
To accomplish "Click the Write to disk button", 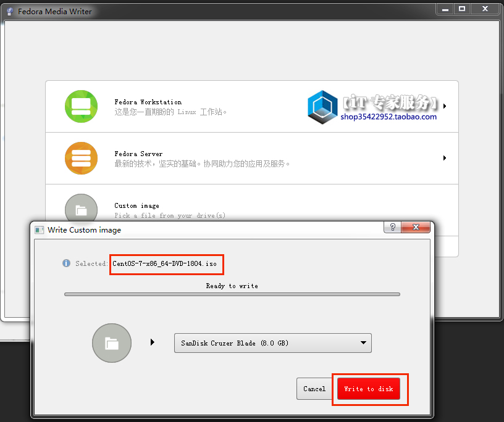I will (369, 389).
